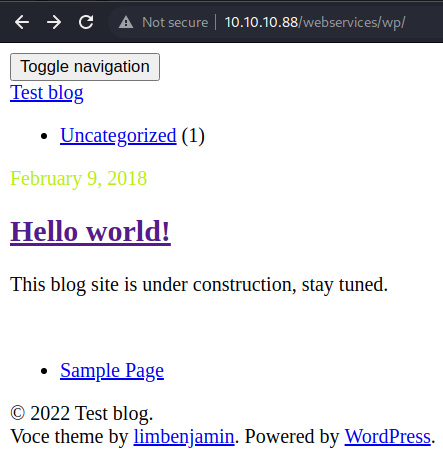Viewport: 443px width, 453px height.
Task: Click the © 2022 Test blog footer text
Action: point(82,413)
